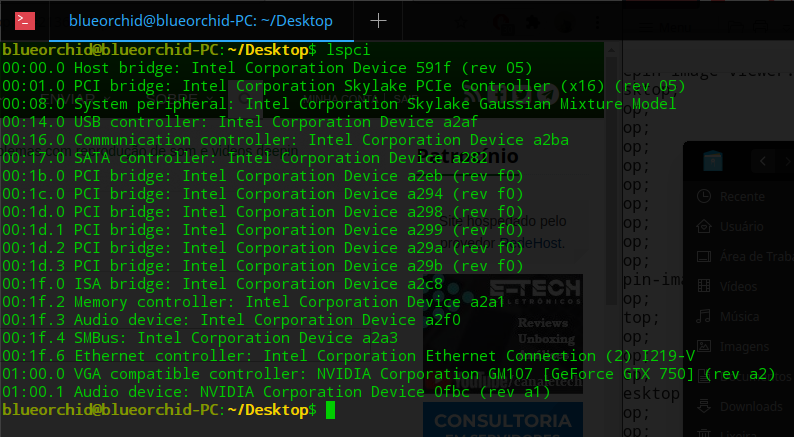
Task: Click the terminal app icon in title bar
Action: 25,21
